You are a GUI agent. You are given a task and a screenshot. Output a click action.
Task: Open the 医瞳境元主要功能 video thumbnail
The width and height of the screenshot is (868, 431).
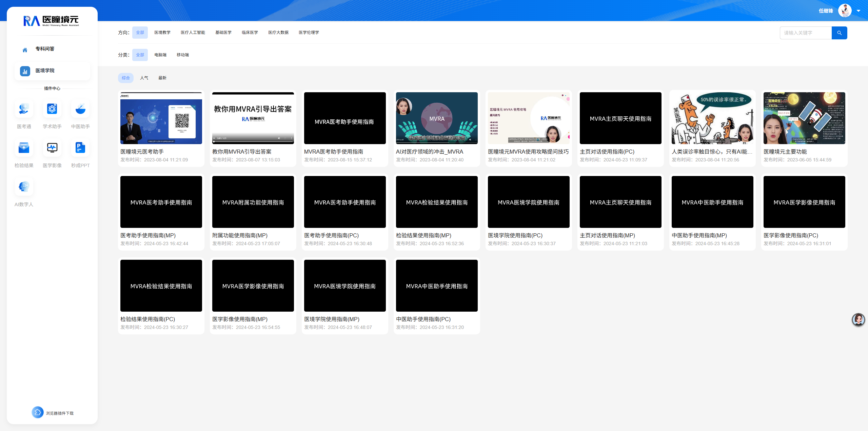coord(804,118)
